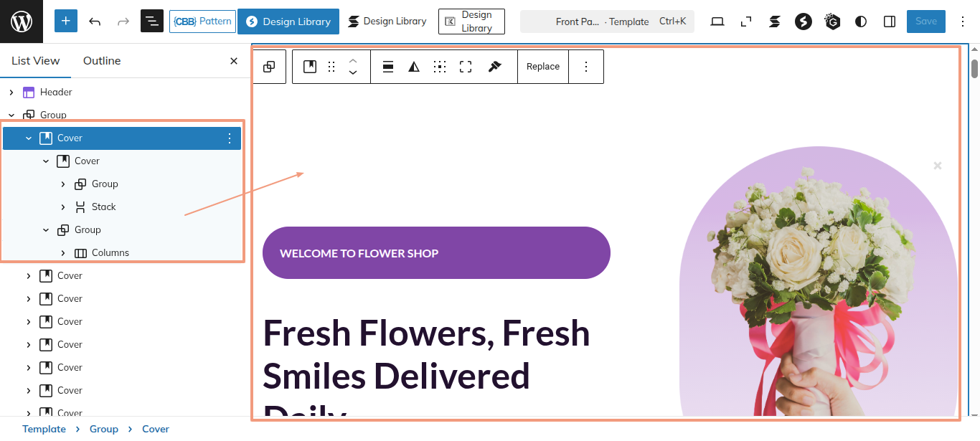Screen dimensions: 980x441
Task: Select the parent Group block button
Action: pos(269,67)
